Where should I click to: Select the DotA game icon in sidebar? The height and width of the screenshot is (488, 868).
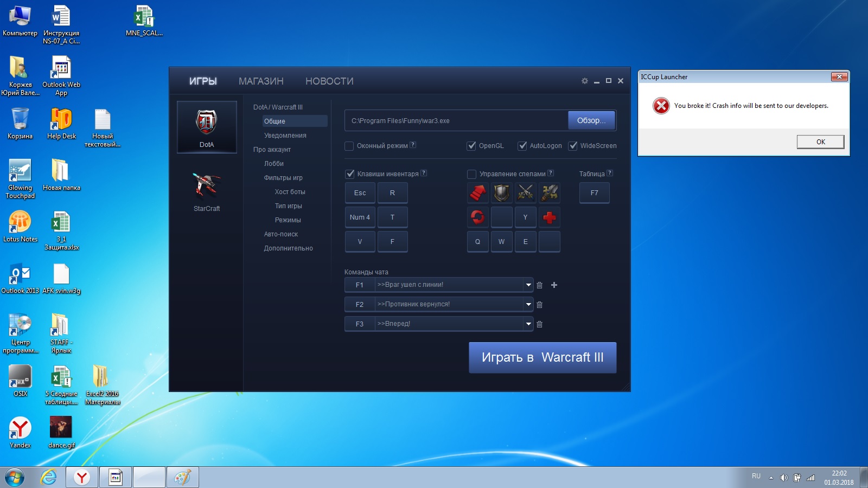click(x=207, y=127)
